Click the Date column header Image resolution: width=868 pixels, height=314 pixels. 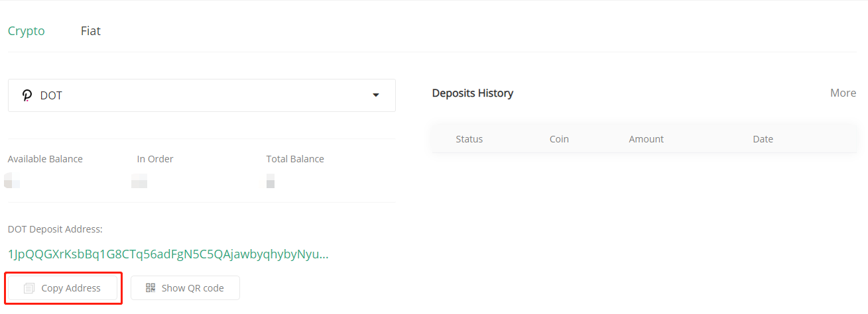tap(763, 139)
